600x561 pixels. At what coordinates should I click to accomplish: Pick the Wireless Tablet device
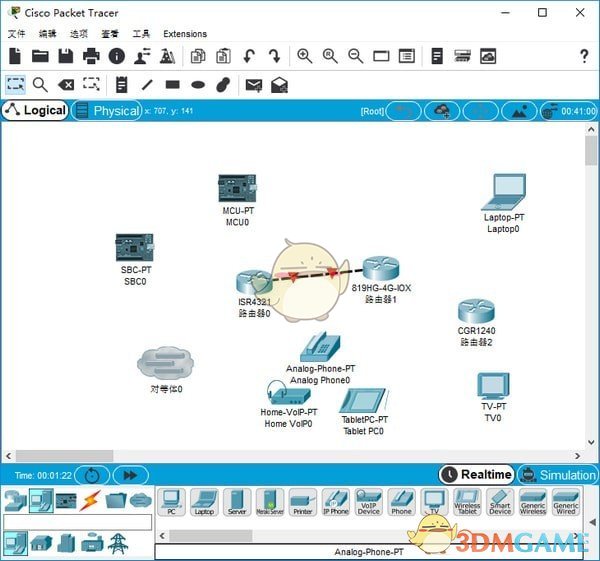[467, 502]
